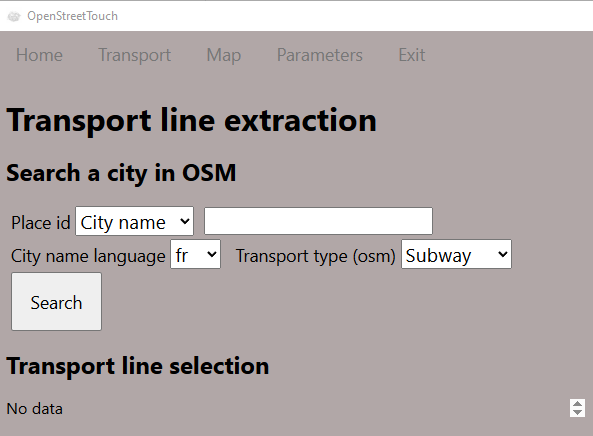
Task: Click the Transport line extraction heading
Action: pyautogui.click(x=191, y=121)
